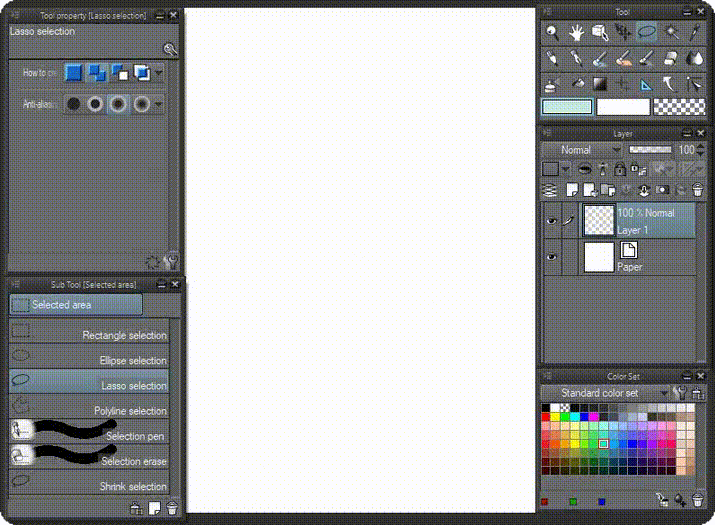Delete layer using Layer panel trash icon
The image size is (715, 525).
pos(698,190)
